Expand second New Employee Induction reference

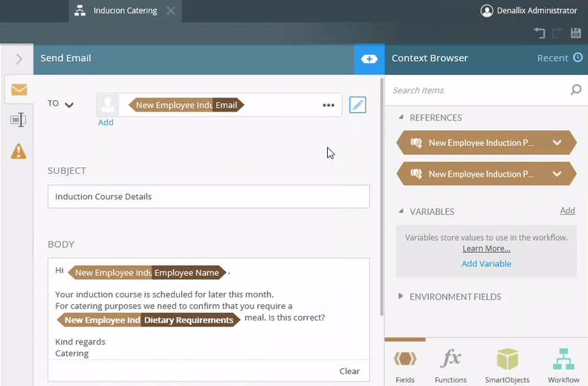[557, 174]
